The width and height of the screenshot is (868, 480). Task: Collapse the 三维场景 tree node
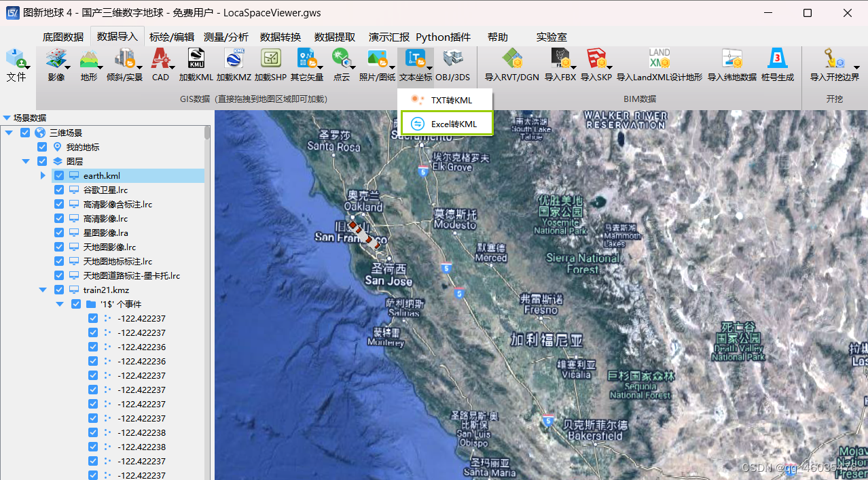[9, 133]
